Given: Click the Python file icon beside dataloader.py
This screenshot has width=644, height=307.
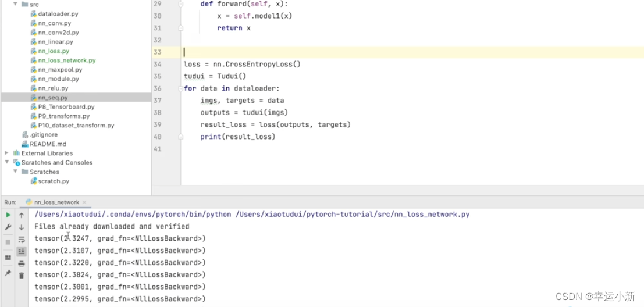Looking at the screenshot, I should coord(34,13).
